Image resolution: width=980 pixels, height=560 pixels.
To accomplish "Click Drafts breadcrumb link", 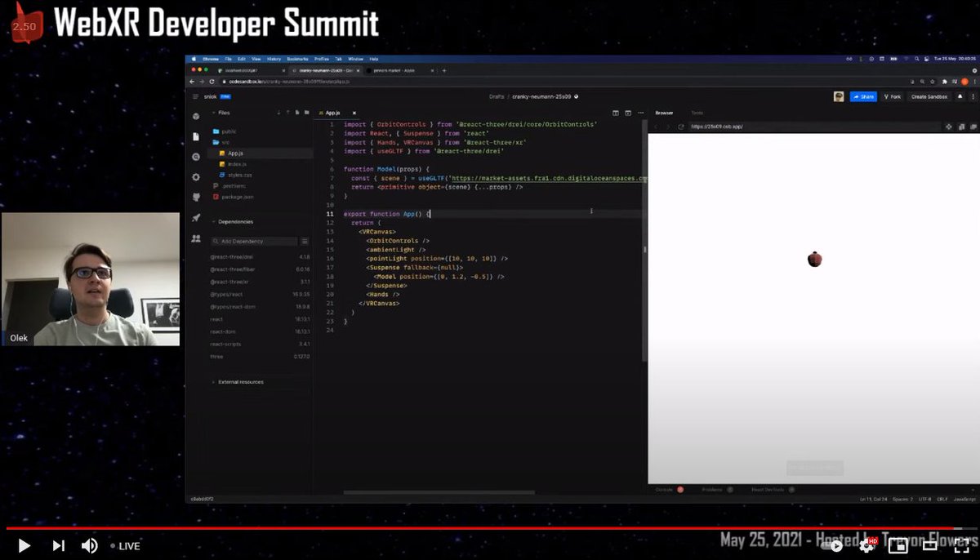I will (497, 96).
